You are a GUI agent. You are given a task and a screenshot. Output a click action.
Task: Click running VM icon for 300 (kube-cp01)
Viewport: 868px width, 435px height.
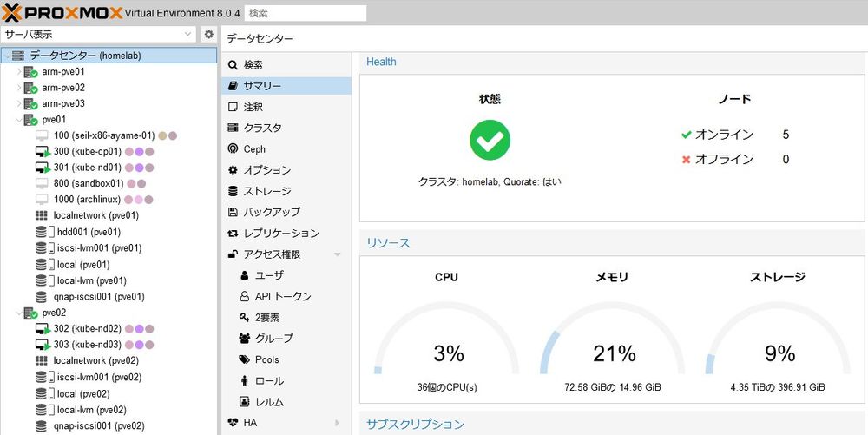pos(43,152)
